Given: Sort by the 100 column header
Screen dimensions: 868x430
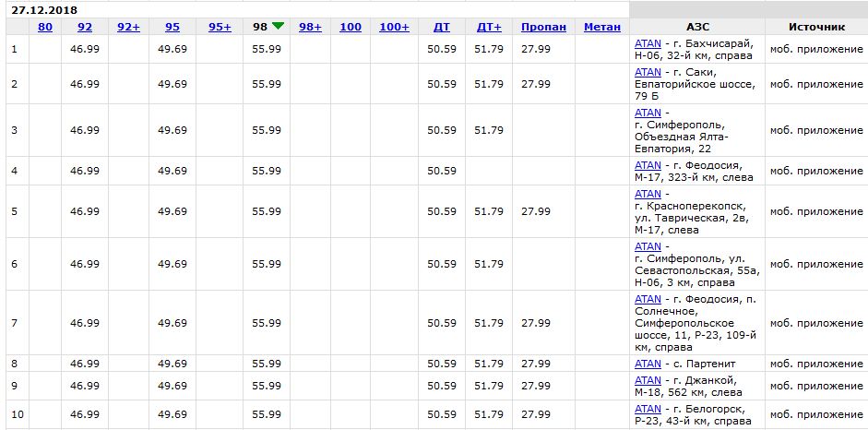Looking at the screenshot, I should pyautogui.click(x=351, y=27).
